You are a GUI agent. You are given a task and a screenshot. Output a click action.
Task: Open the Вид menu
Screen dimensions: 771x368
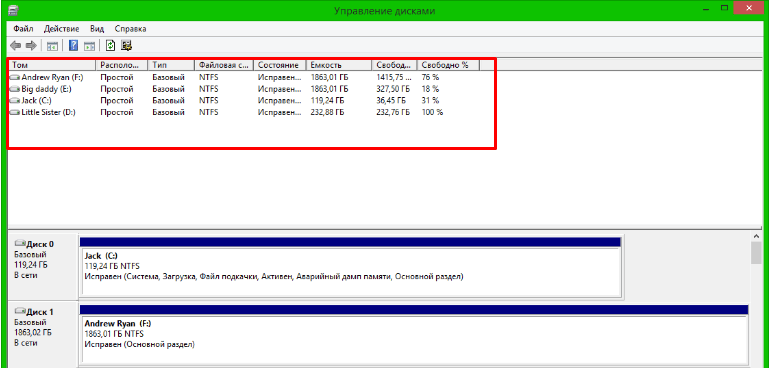pyautogui.click(x=97, y=29)
